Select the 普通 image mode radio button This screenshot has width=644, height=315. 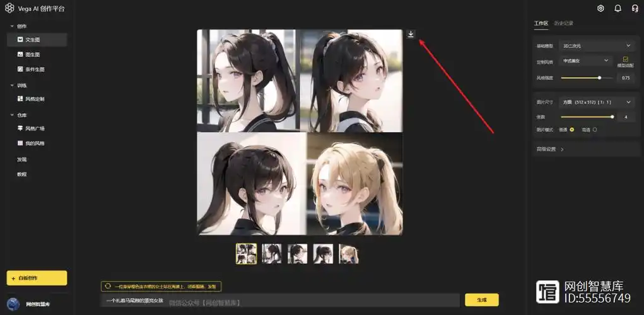571,130
